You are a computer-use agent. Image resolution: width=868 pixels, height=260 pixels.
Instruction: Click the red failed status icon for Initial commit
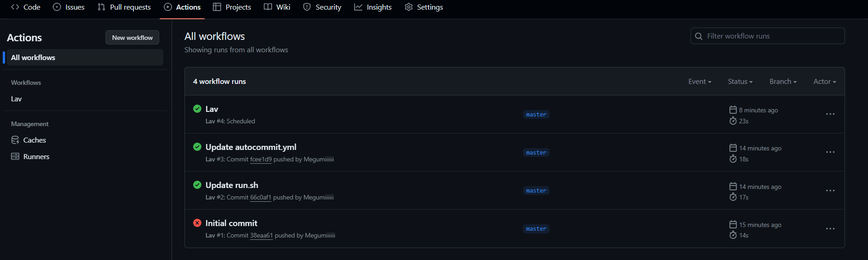pos(197,223)
